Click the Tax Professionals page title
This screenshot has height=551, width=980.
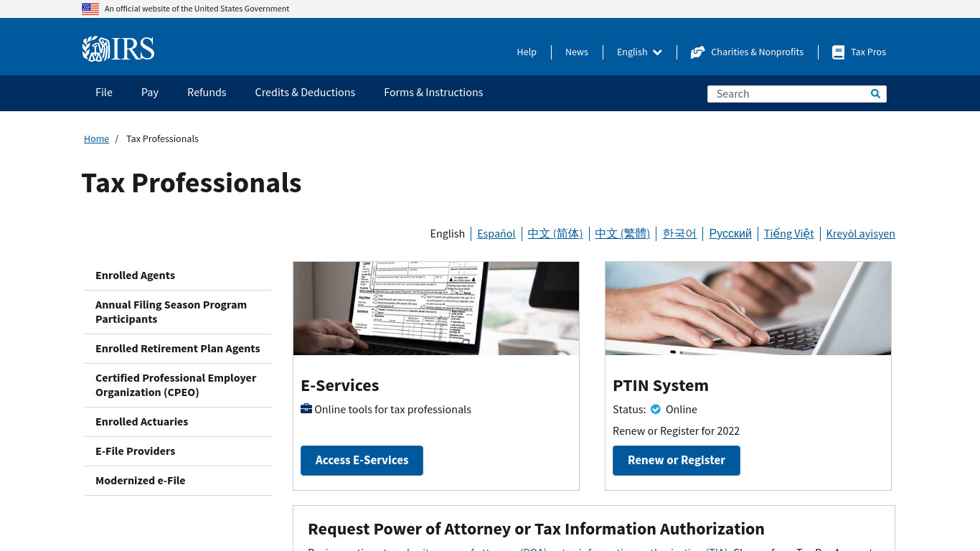[x=192, y=183]
